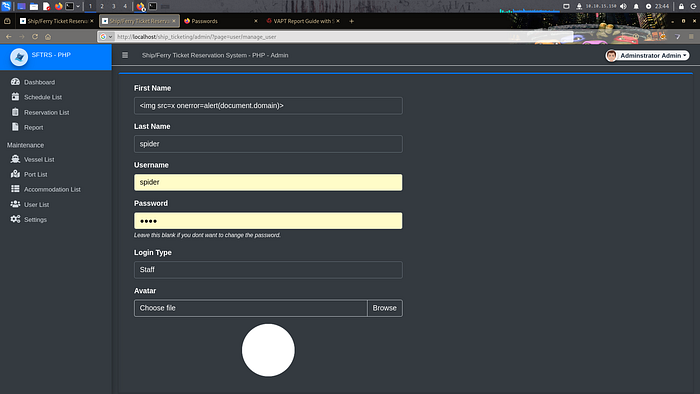Switch to first Ship/Ferry Ticket Reservation tab
The width and height of the screenshot is (700, 394).
(x=56, y=21)
